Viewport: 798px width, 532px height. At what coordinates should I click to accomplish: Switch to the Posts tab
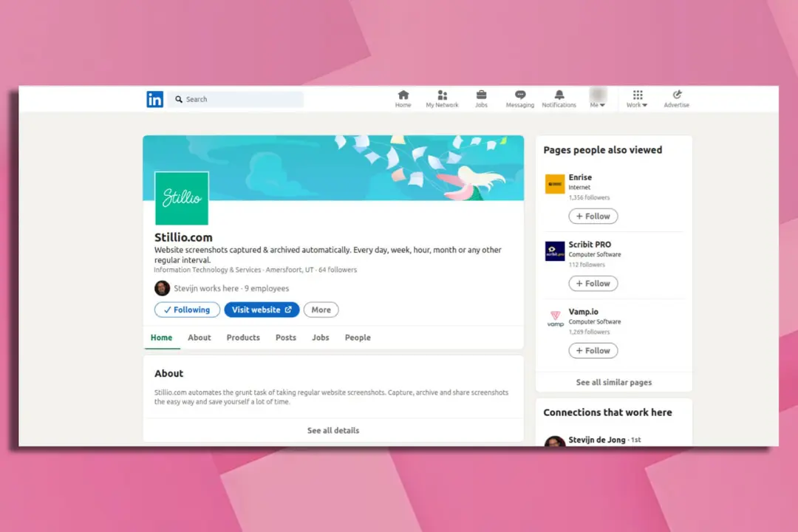(x=285, y=338)
